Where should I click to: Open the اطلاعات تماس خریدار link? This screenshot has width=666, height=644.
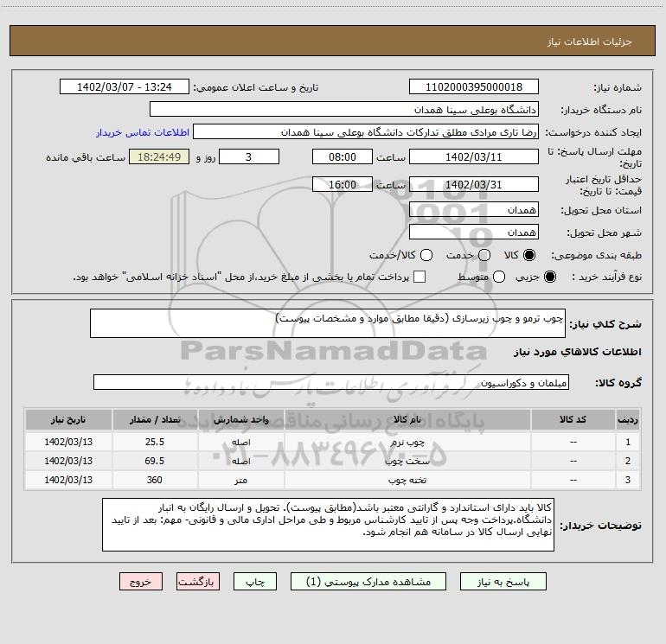(143, 132)
